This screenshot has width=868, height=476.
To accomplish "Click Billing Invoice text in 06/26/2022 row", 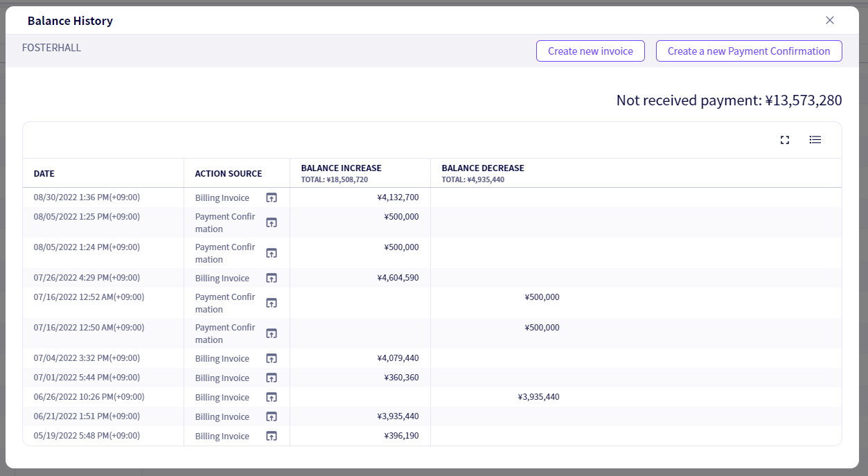I will click(x=222, y=398).
